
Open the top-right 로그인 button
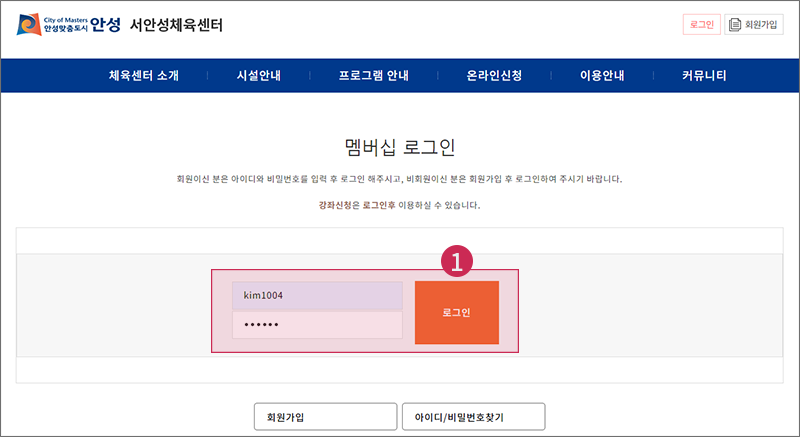(702, 24)
